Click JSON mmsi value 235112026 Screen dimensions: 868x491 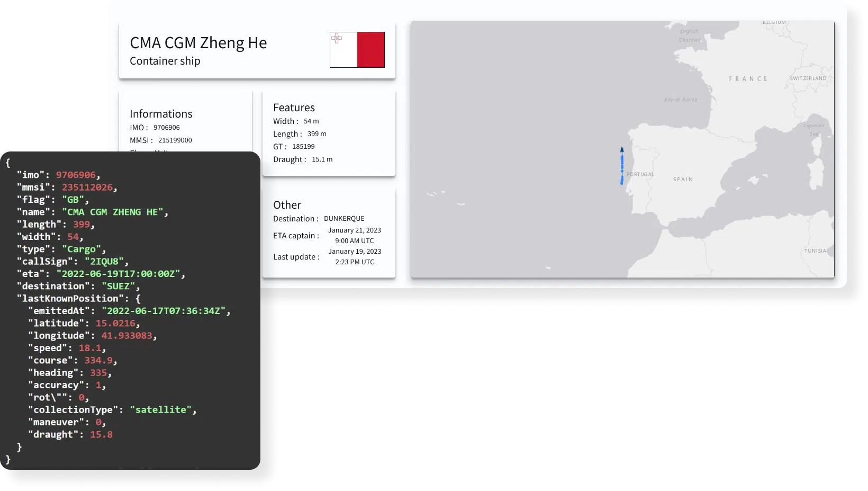click(x=87, y=188)
